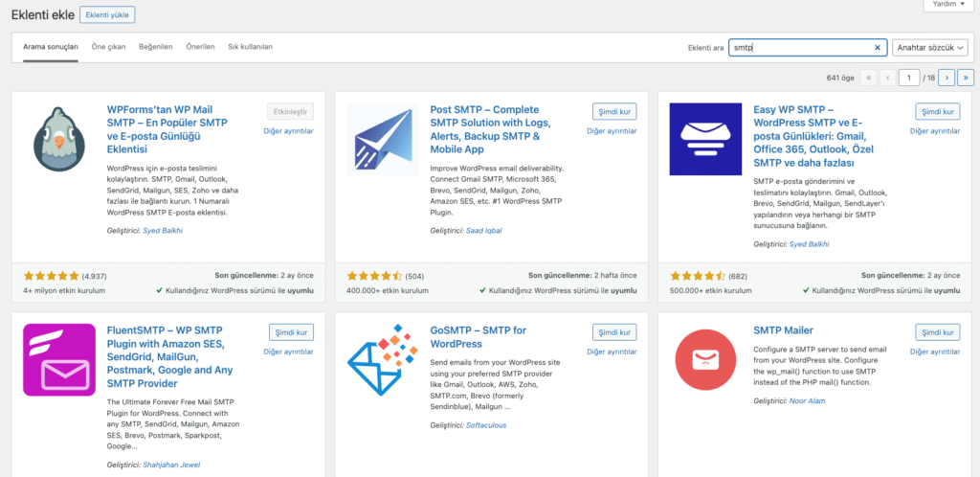Open the Anahtar sözcük dropdown
Viewport: 980px width, 477px height.
click(929, 47)
